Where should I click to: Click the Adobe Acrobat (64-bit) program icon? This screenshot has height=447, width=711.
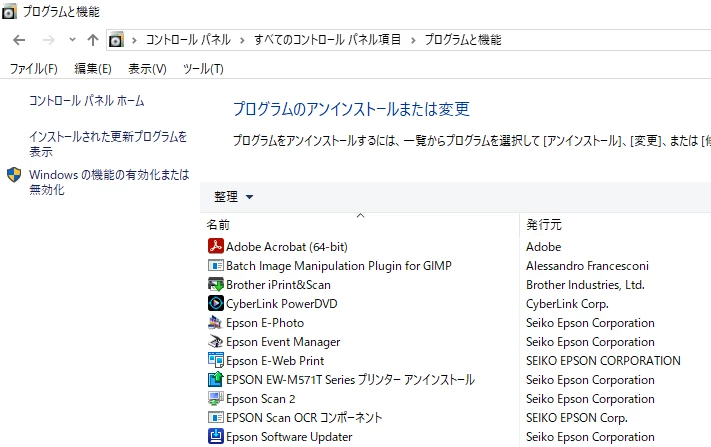215,246
